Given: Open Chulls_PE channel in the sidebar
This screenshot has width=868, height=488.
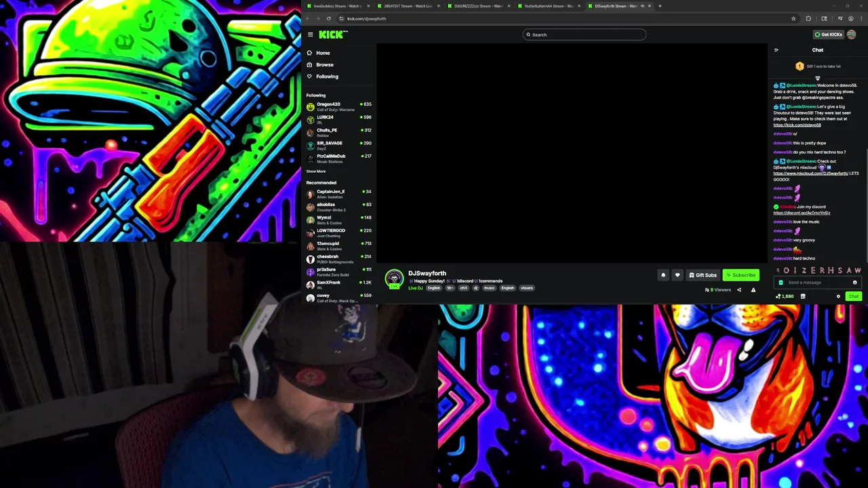Looking at the screenshot, I should pos(339,131).
